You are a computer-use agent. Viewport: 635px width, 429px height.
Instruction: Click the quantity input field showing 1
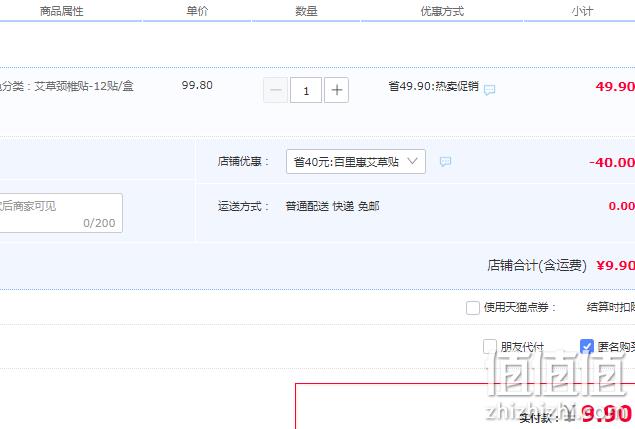pyautogui.click(x=306, y=90)
